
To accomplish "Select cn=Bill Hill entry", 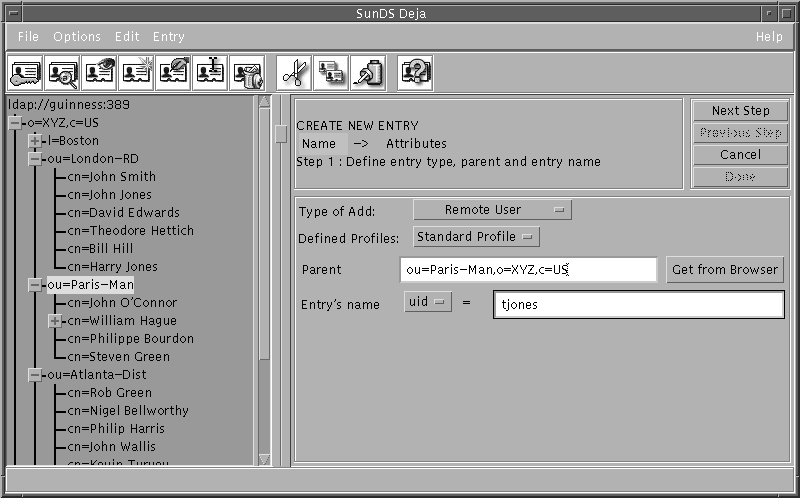I will point(101,248).
